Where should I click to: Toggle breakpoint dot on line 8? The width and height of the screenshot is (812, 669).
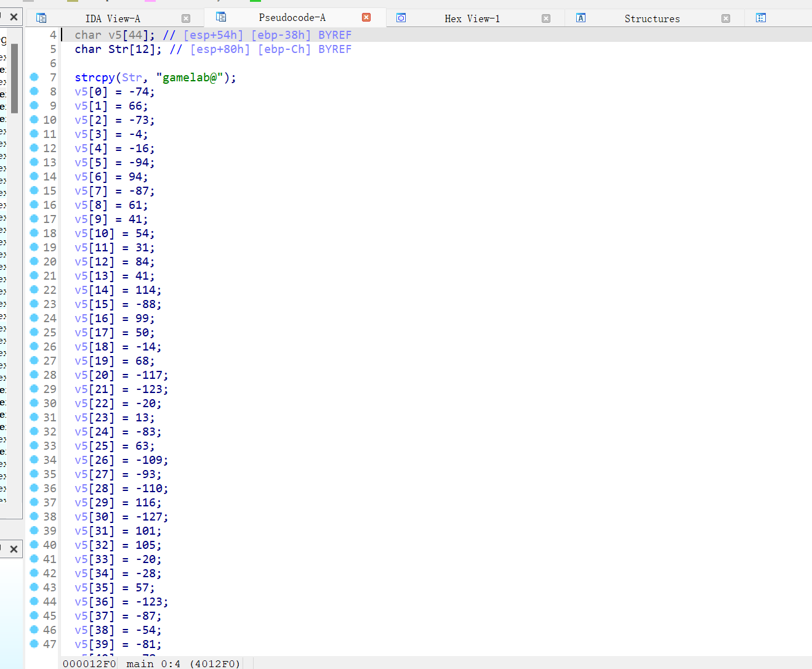pos(34,91)
